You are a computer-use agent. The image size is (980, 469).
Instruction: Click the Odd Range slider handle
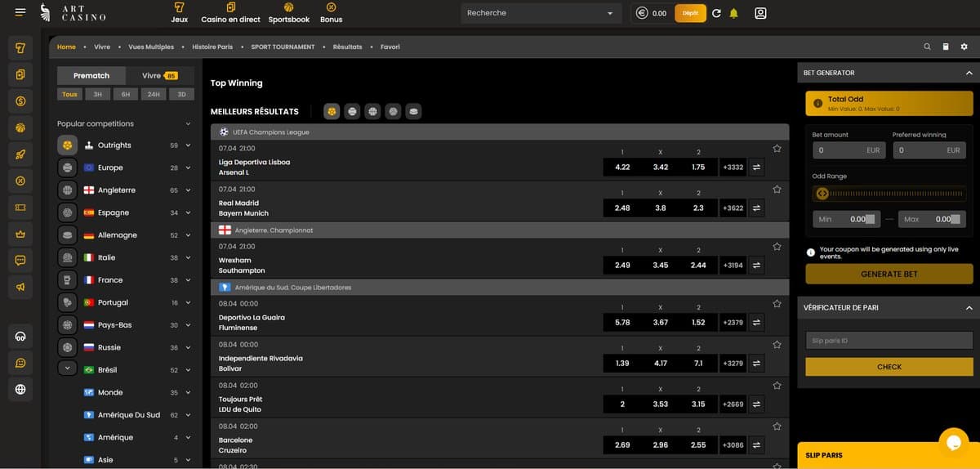click(x=822, y=194)
